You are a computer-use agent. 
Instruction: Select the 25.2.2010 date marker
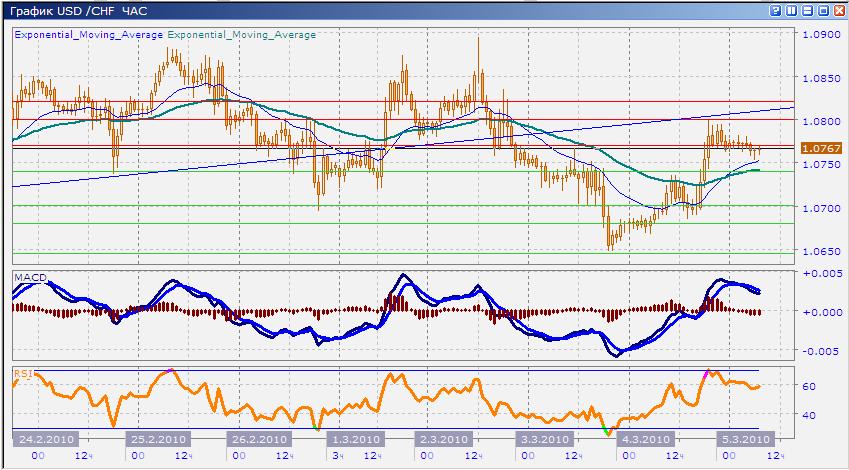coord(157,439)
